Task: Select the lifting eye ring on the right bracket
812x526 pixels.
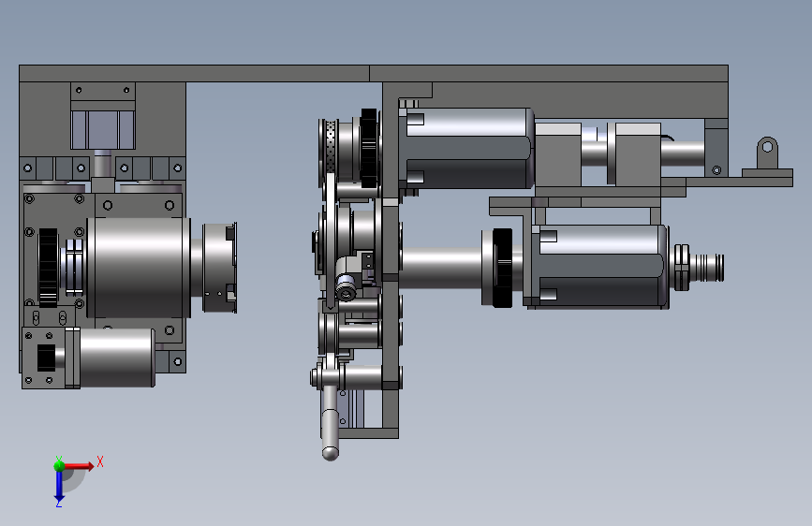Action: [767, 153]
